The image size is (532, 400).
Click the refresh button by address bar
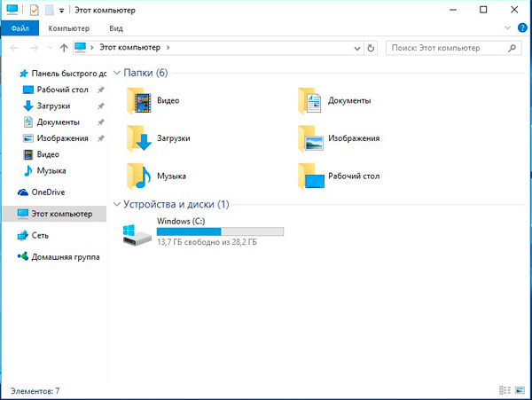pyautogui.click(x=371, y=47)
